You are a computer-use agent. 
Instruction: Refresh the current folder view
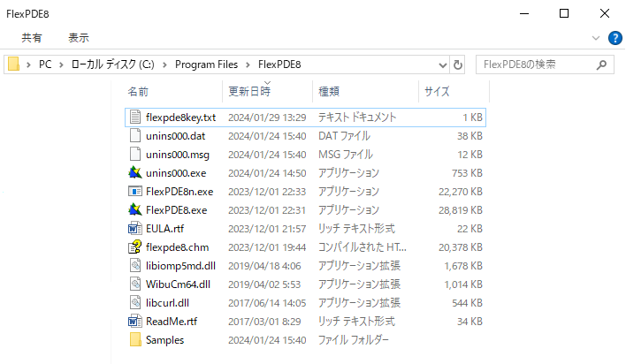pyautogui.click(x=458, y=65)
